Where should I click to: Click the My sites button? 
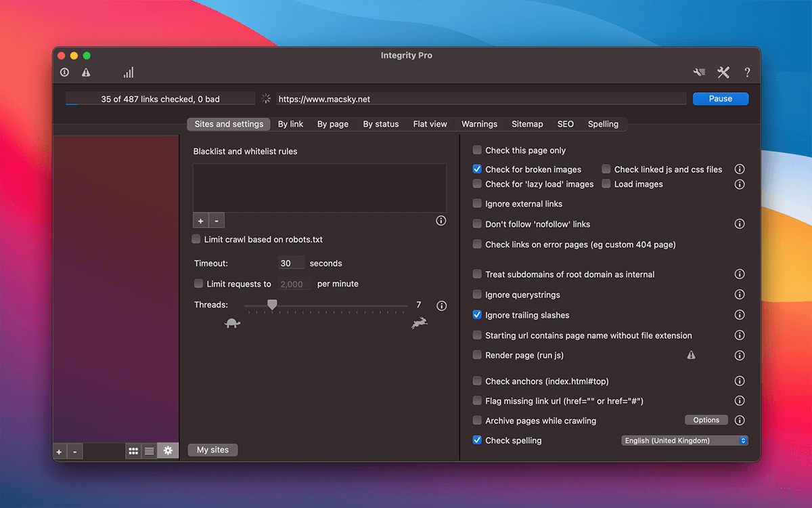[213, 450]
